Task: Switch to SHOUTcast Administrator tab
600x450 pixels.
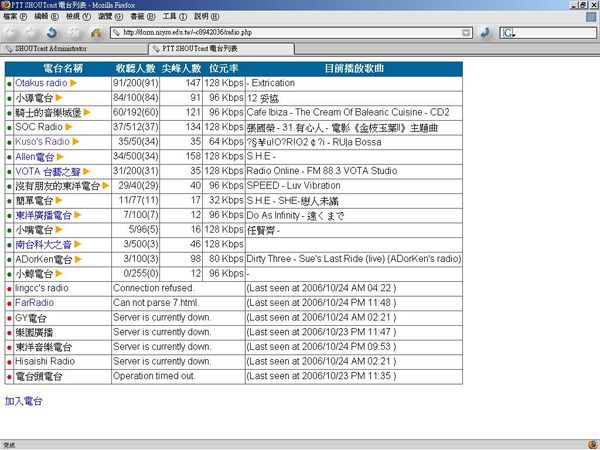Action: [x=75, y=49]
